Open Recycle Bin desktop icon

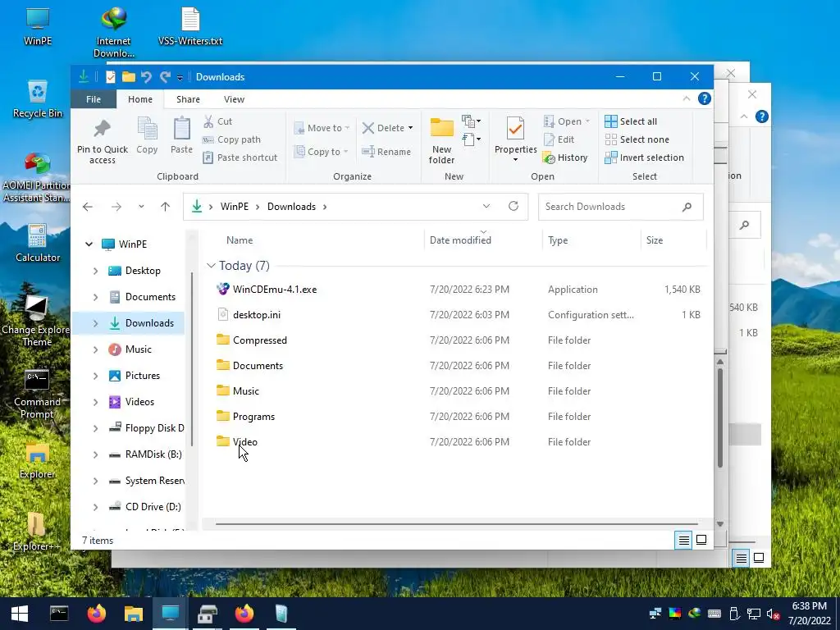pyautogui.click(x=38, y=99)
